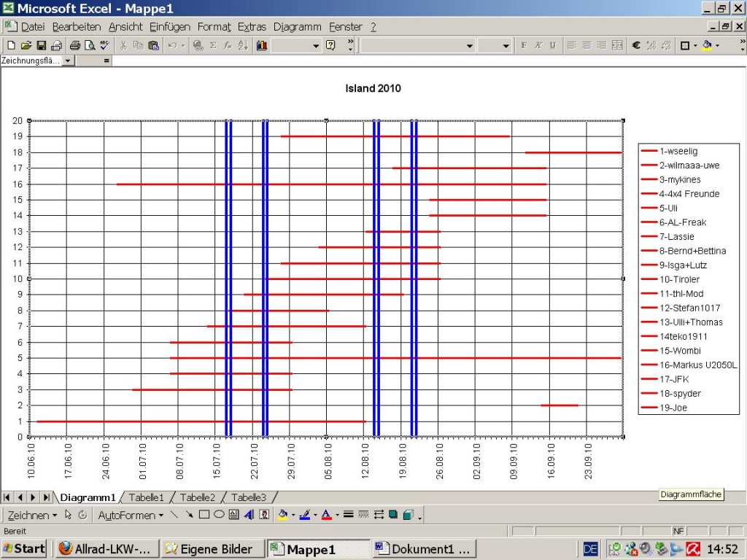This screenshot has height=560, width=747.
Task: Toggle left alignment
Action: (x=572, y=46)
